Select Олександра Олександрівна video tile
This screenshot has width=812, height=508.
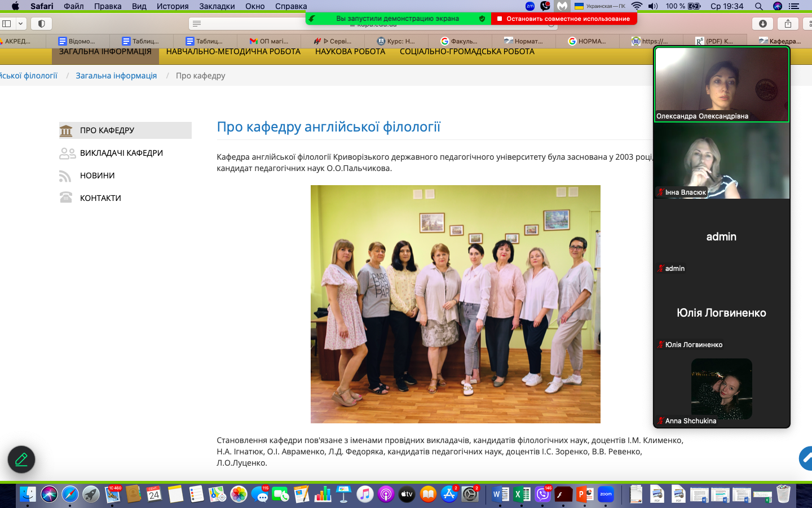pos(721,85)
